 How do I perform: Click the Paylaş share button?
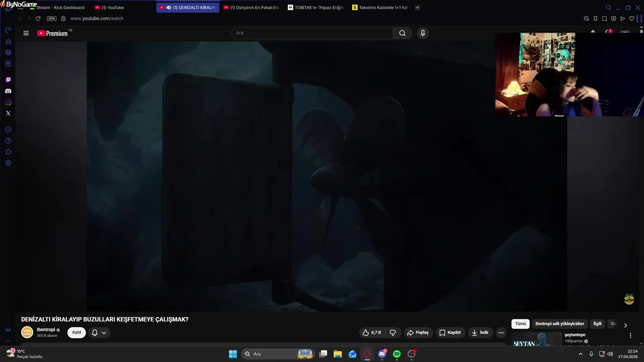pyautogui.click(x=418, y=332)
